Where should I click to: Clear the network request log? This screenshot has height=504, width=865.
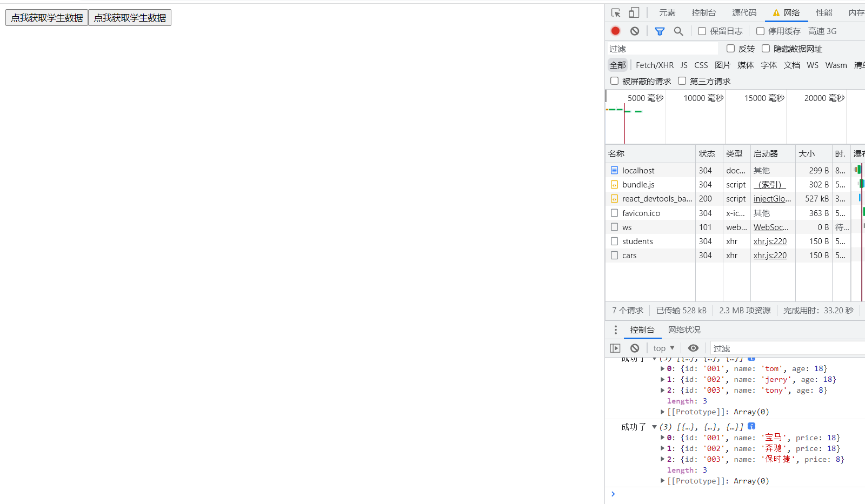click(x=635, y=31)
